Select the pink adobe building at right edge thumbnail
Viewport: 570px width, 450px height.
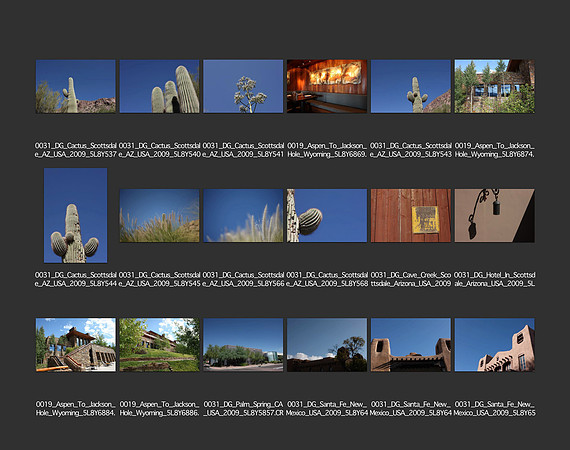494,345
